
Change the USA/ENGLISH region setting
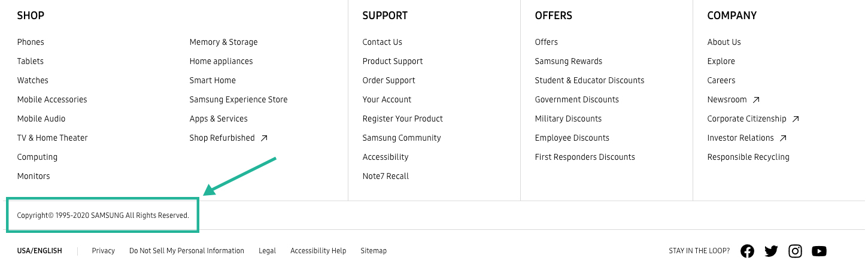40,251
